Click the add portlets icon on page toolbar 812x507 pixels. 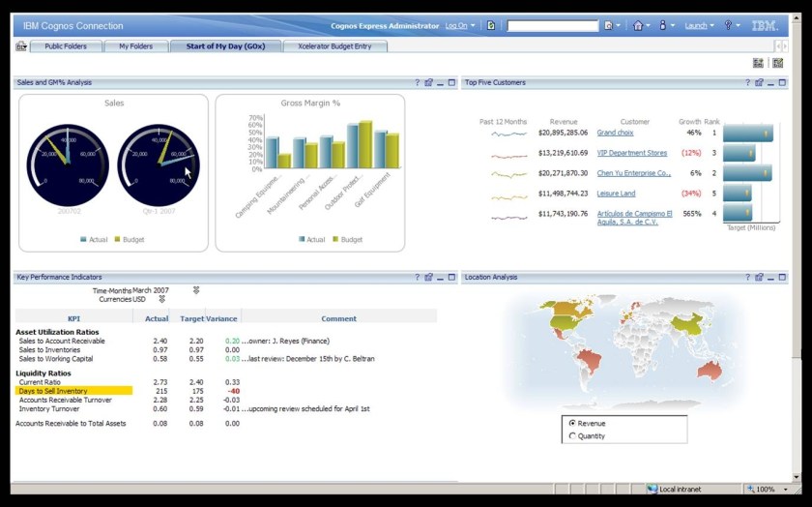pos(758,63)
